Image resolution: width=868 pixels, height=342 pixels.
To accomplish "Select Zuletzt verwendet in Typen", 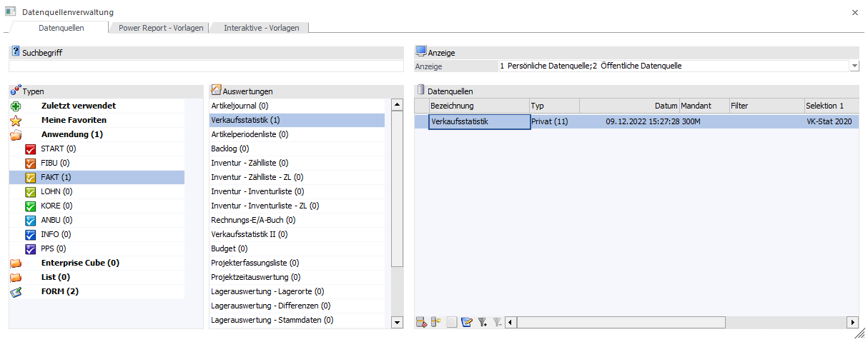I will click(x=79, y=106).
